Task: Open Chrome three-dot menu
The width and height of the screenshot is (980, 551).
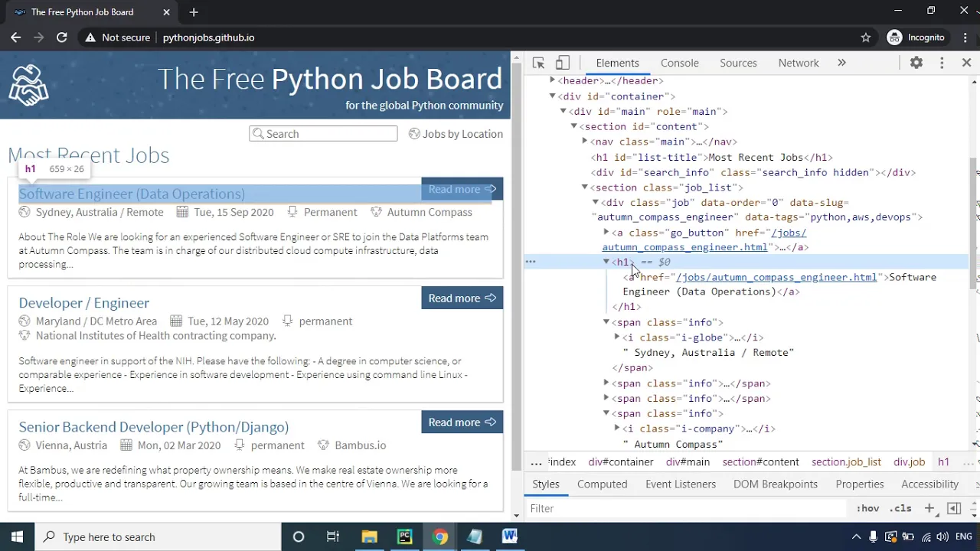Action: pyautogui.click(x=964, y=37)
